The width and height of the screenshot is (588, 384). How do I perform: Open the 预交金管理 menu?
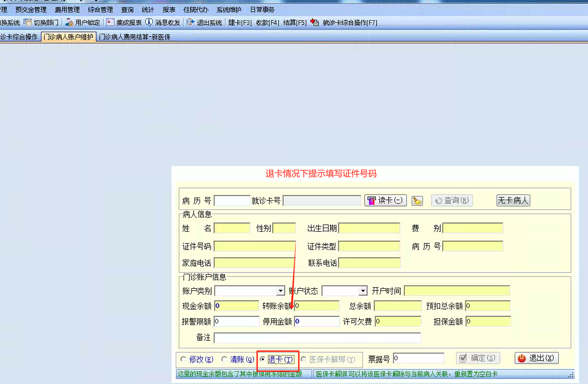[x=31, y=10]
